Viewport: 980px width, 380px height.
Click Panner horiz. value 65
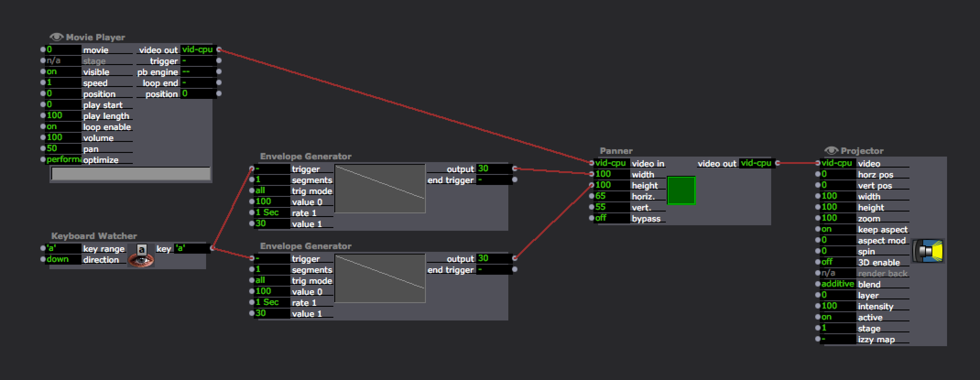pyautogui.click(x=612, y=196)
